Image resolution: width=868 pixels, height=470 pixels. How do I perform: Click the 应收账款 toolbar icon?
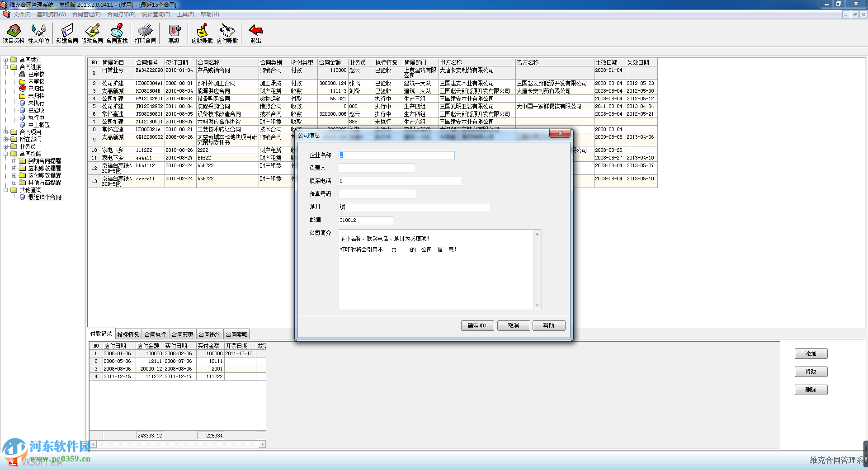pos(202,33)
